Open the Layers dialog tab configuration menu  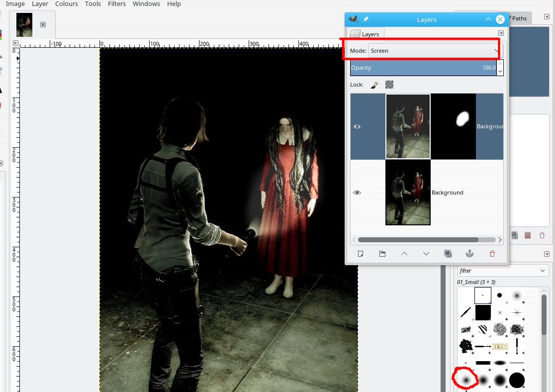[x=501, y=33]
